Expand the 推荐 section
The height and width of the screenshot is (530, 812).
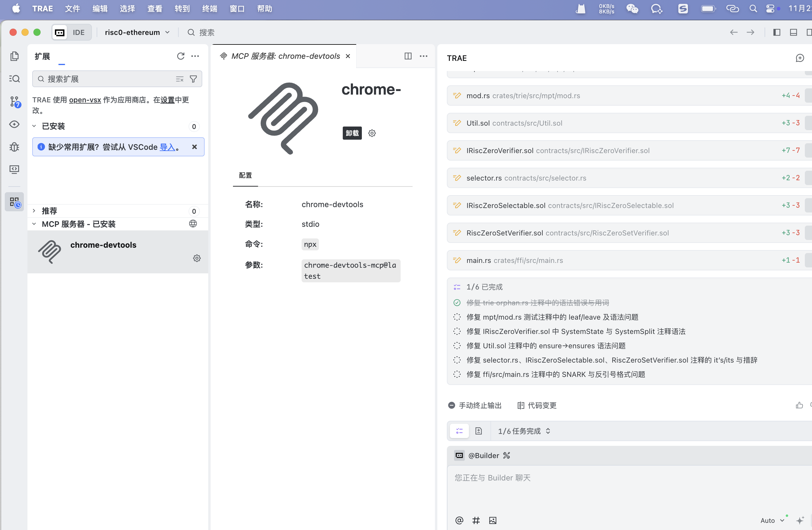[x=34, y=211]
